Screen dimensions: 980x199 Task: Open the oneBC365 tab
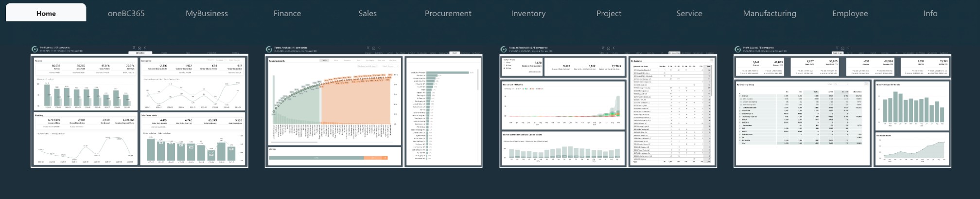126,13
